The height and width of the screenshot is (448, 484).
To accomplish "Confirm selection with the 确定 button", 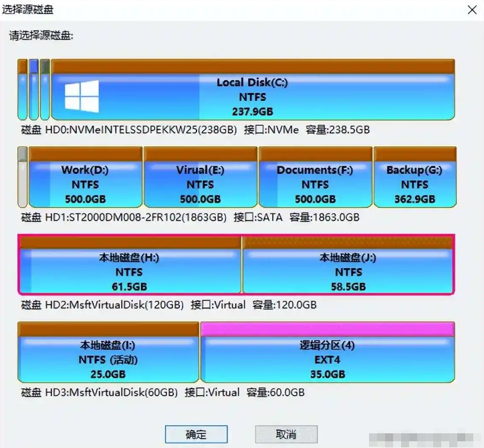I will tap(197, 434).
